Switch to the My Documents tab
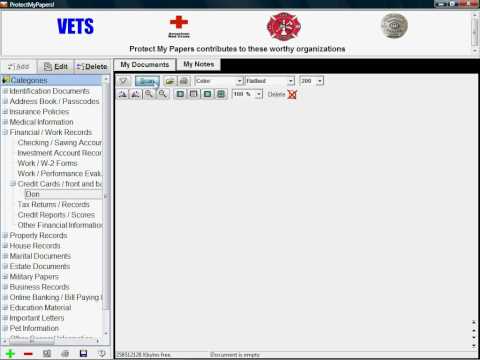Screen dimensions: 480x360 click(145, 65)
